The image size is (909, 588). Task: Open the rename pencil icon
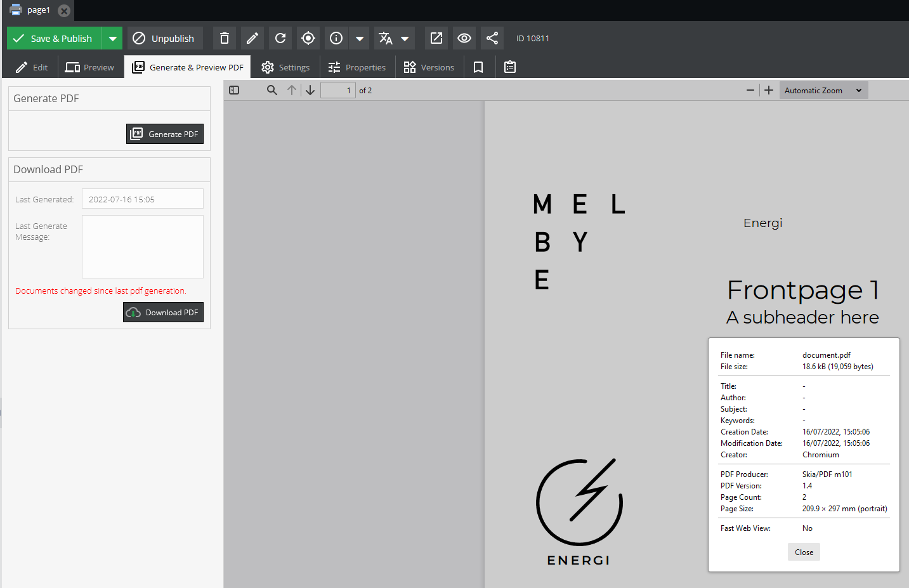pyautogui.click(x=252, y=38)
